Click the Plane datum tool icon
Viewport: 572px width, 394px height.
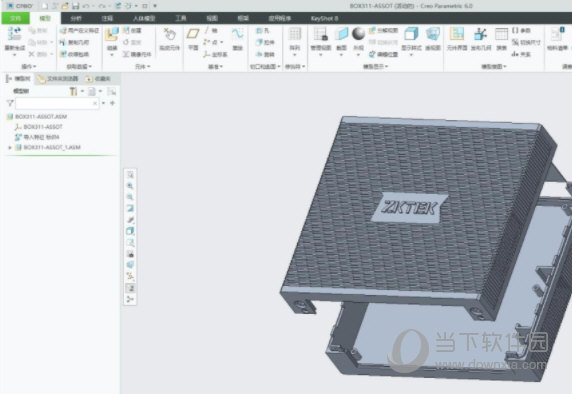[x=193, y=34]
